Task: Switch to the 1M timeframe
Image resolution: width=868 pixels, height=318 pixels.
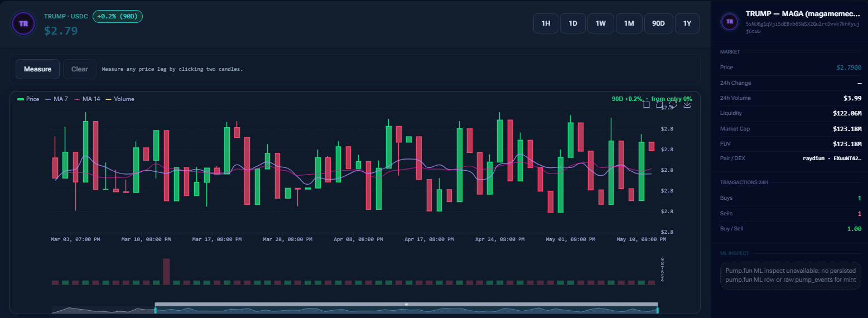Action: tap(629, 23)
